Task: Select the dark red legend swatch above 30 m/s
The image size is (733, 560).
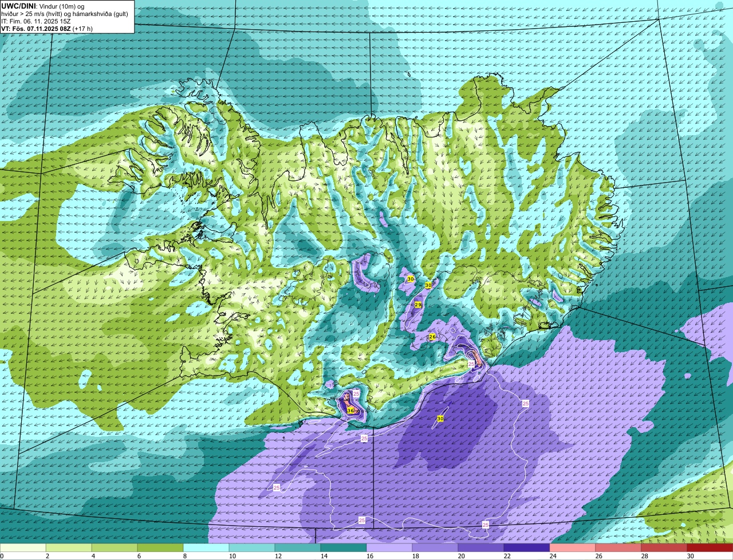Action: coord(710,548)
